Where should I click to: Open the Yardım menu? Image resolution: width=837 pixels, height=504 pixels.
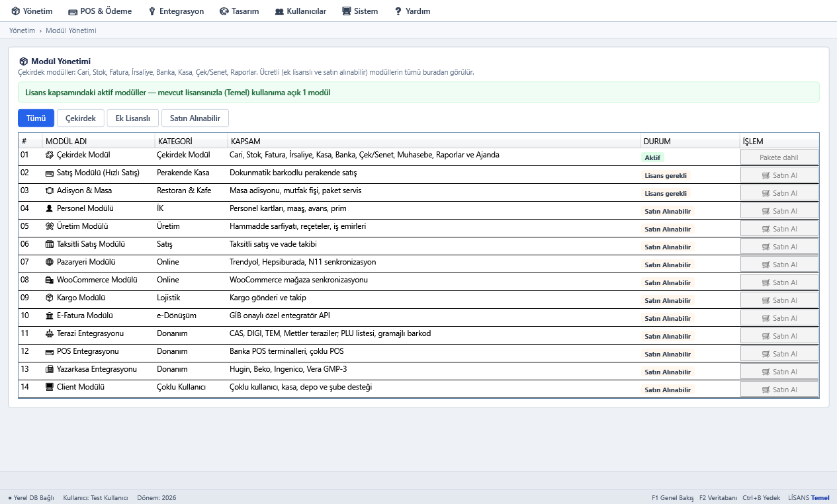[x=412, y=11]
